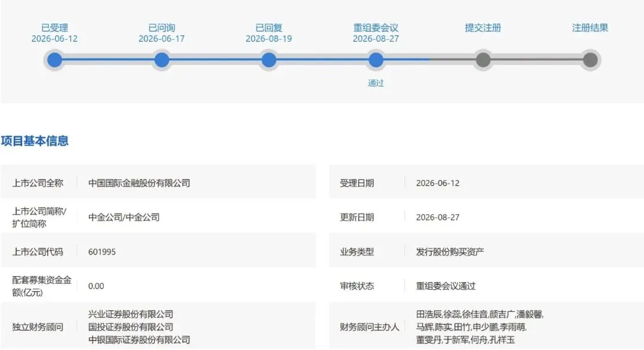Select the 提交注册 stage label
644x350 pixels.
[483, 27]
